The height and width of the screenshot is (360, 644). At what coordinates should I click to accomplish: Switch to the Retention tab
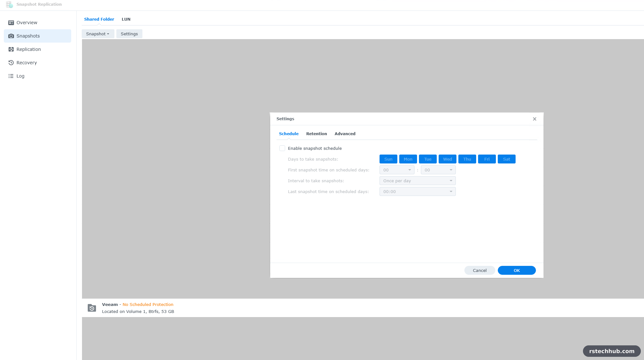317,134
